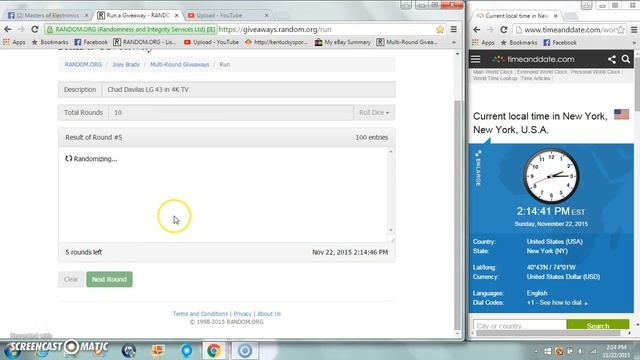Open the timeanddate search magnifier

coord(626,59)
